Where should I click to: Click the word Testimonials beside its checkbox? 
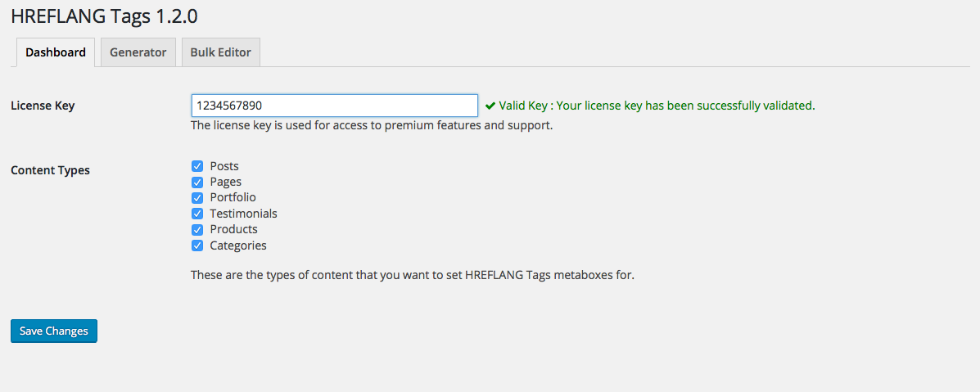[243, 214]
